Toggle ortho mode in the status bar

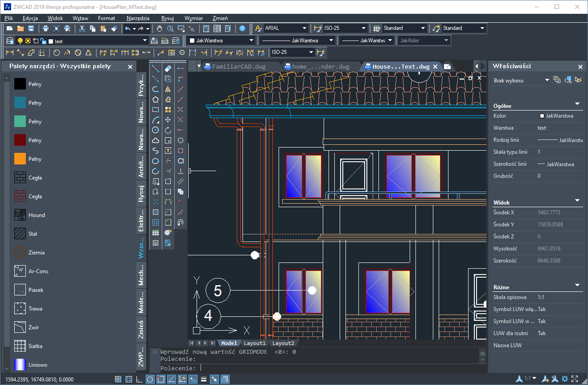coord(139,379)
